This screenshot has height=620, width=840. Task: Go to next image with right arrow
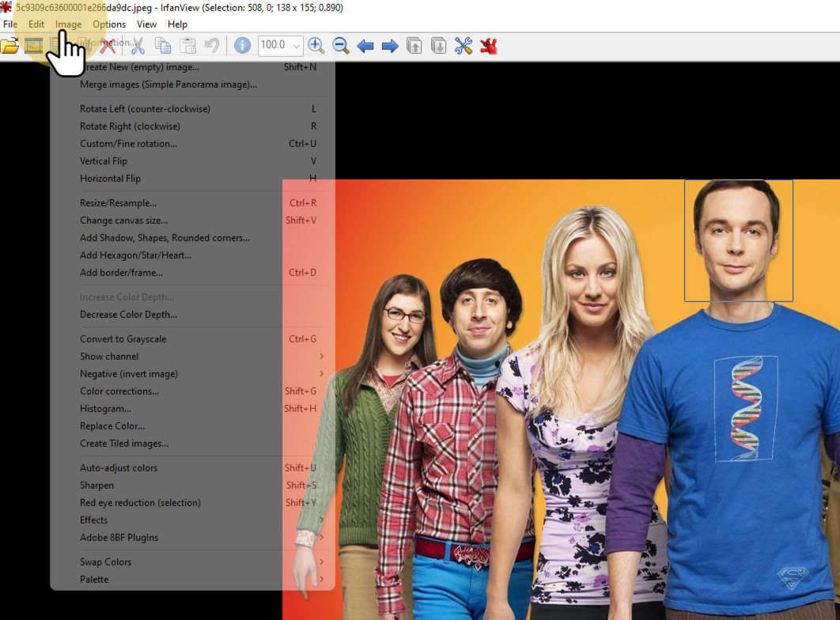tap(390, 46)
